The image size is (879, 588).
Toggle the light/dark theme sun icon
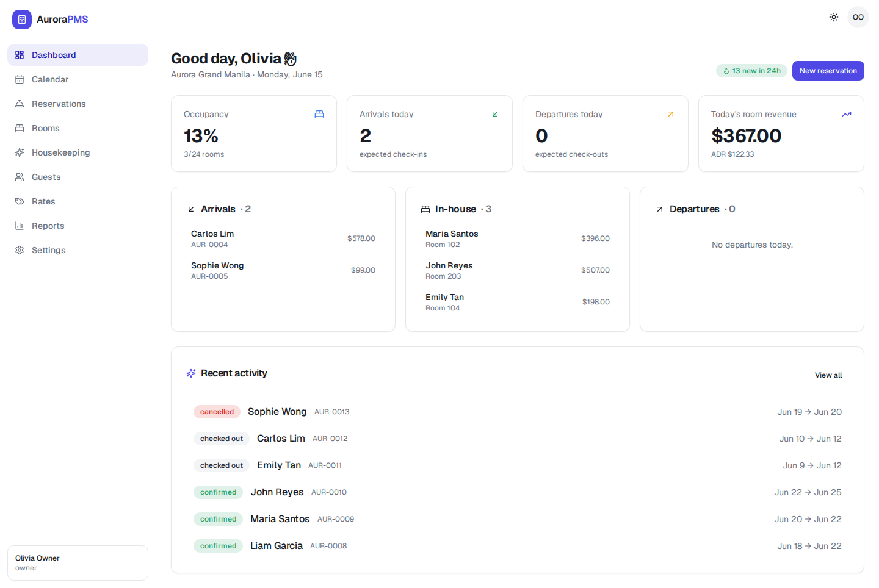[x=834, y=17]
